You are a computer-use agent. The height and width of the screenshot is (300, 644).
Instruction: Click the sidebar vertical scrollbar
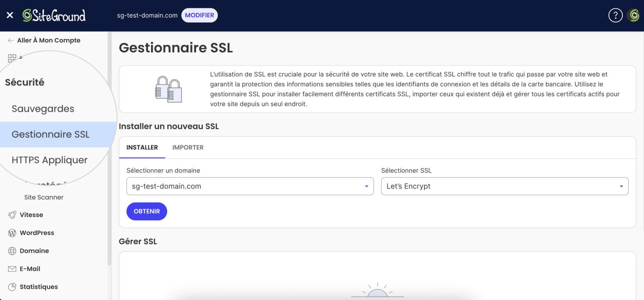(x=109, y=149)
